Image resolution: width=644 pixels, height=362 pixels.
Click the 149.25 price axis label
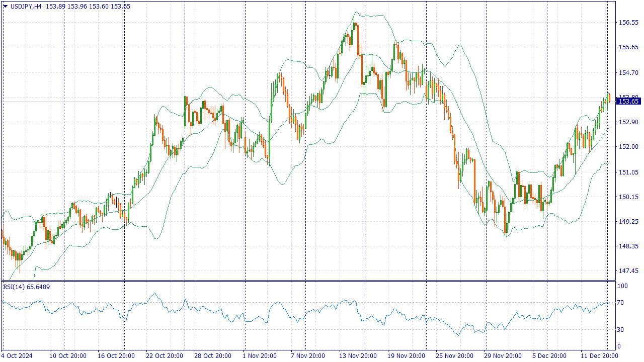[628, 221]
